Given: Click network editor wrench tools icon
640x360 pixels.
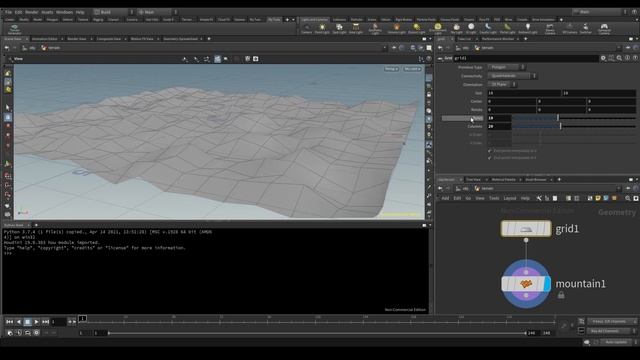Looking at the screenshot, I should 539,198.
